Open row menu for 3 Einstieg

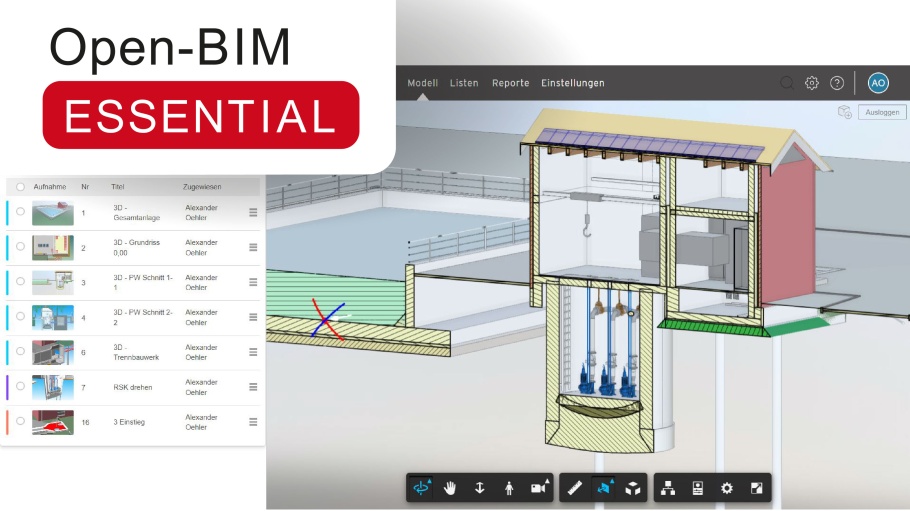(x=253, y=422)
